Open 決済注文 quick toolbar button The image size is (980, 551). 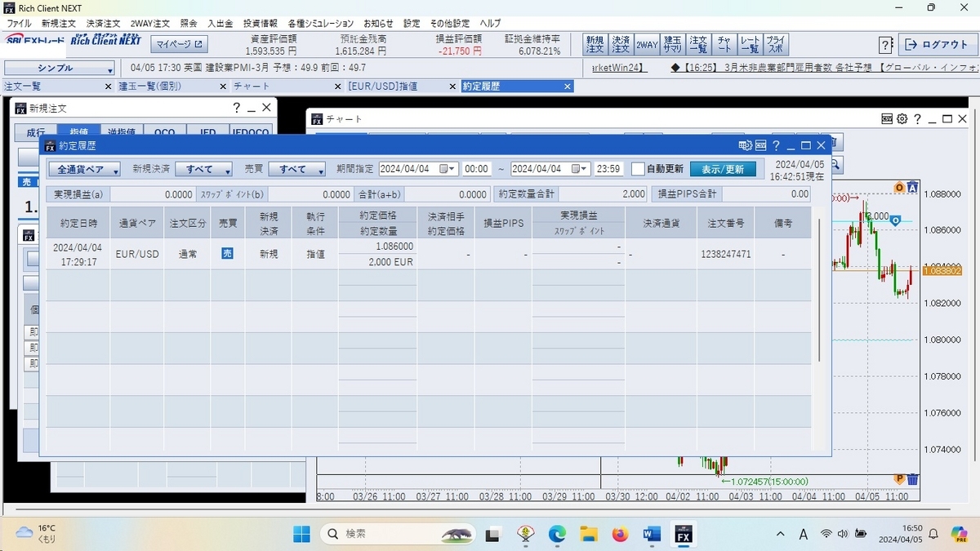[x=621, y=44]
